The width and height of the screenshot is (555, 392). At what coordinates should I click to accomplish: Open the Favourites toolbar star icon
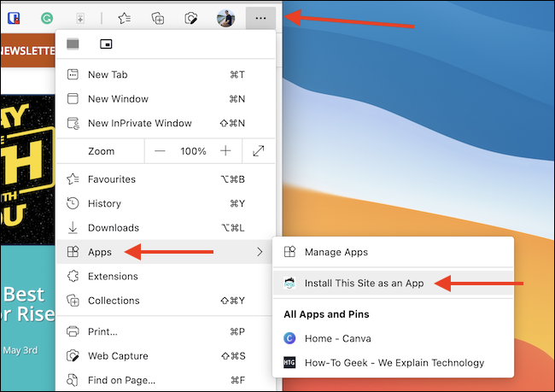124,17
